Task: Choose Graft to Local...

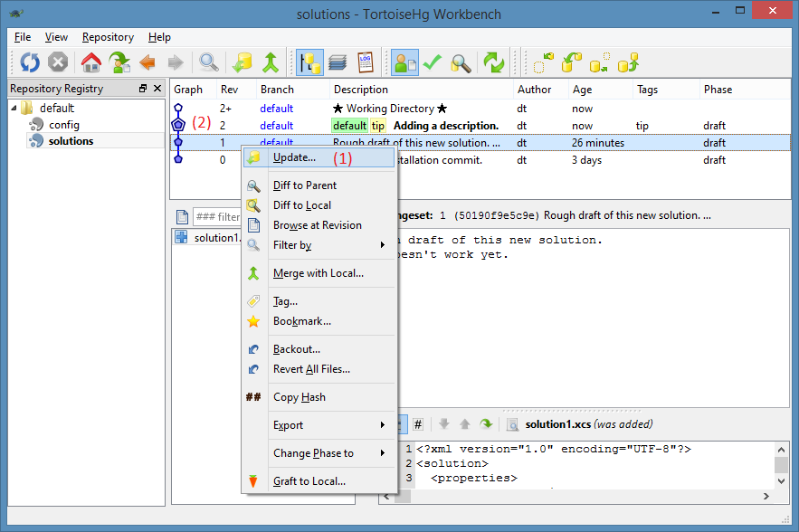Action: tap(319, 481)
